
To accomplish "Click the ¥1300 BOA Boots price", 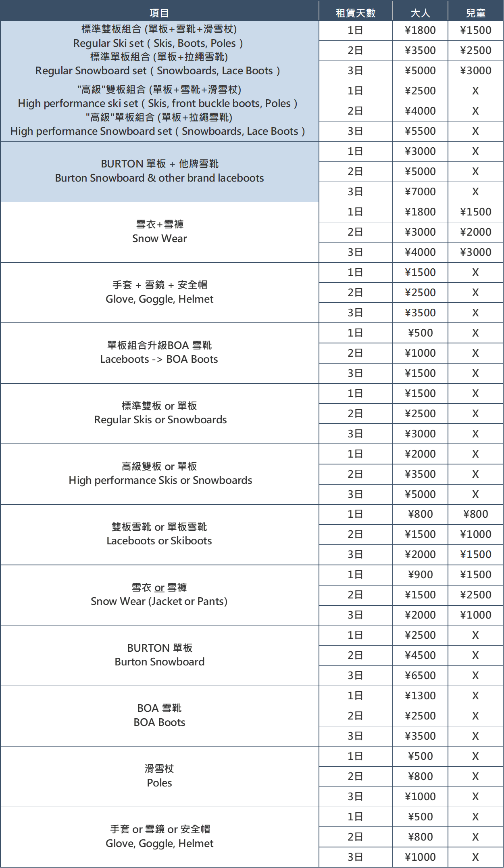I will click(x=420, y=696).
